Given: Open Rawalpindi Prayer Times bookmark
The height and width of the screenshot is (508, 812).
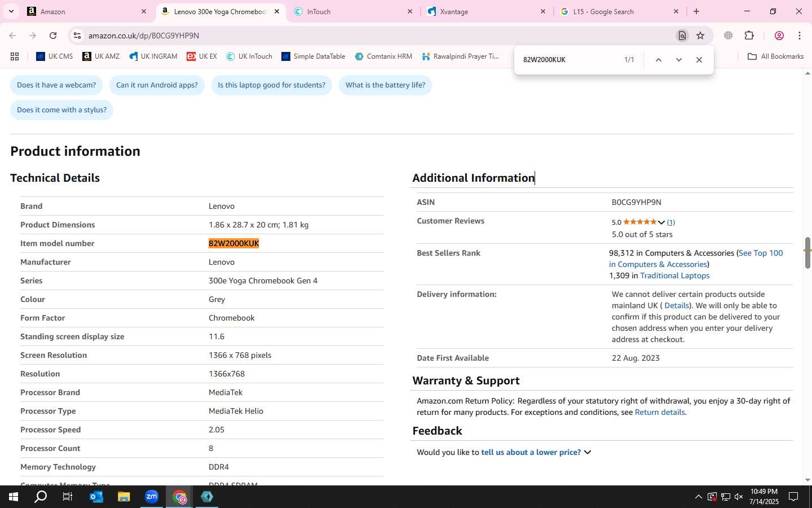Looking at the screenshot, I should tap(460, 56).
